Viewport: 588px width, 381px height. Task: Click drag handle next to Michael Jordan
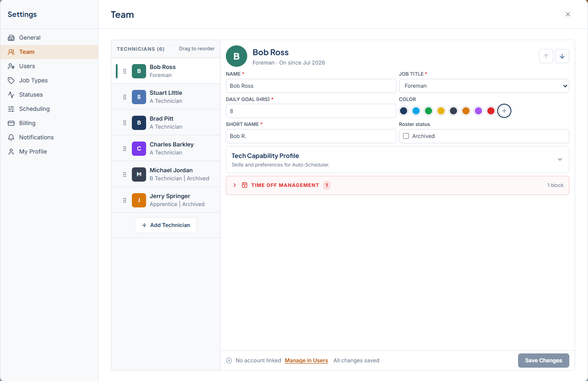pos(125,174)
